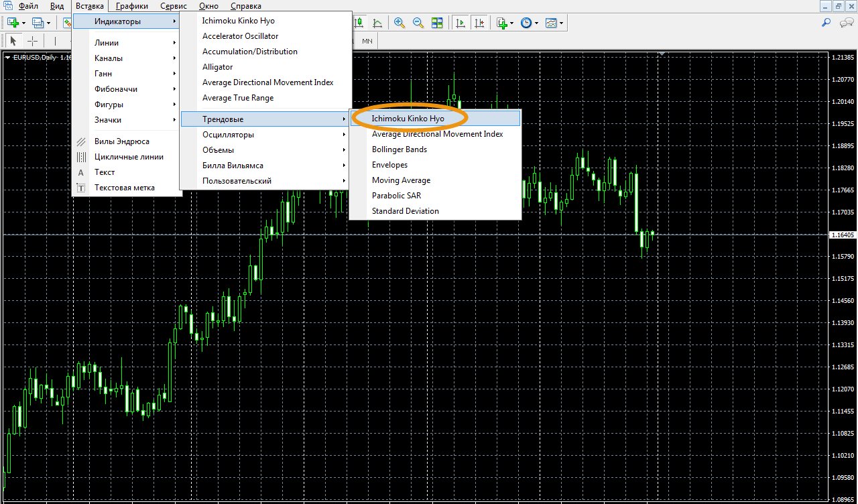Switch chart to line chart icon

pyautogui.click(x=377, y=23)
